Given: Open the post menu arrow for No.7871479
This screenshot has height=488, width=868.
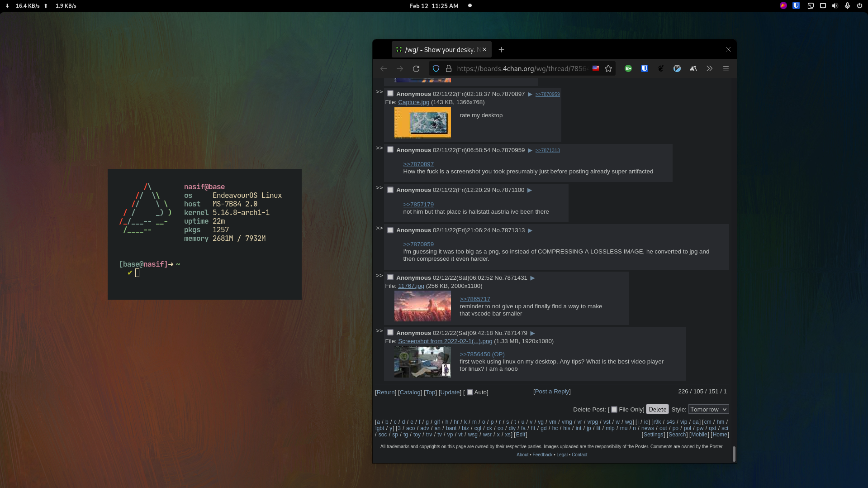Looking at the screenshot, I should [x=532, y=334].
